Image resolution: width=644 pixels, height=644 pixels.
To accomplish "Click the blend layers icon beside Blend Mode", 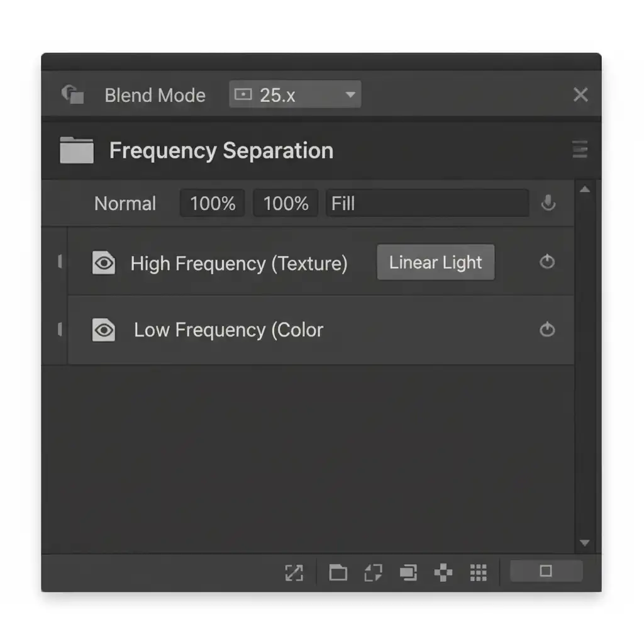I will [x=72, y=95].
